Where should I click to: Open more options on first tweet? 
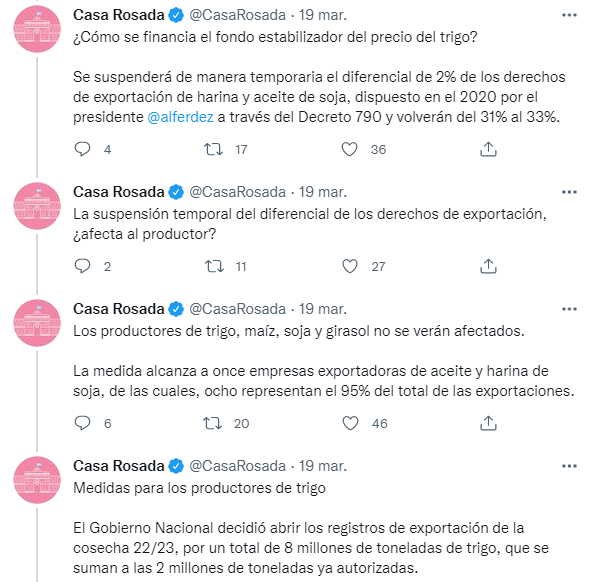tap(569, 15)
